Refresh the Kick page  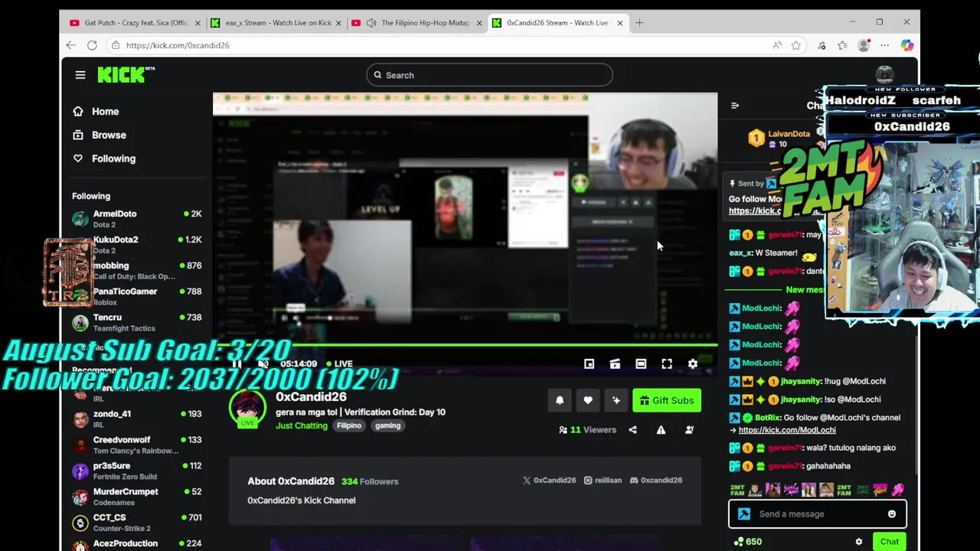pos(92,45)
